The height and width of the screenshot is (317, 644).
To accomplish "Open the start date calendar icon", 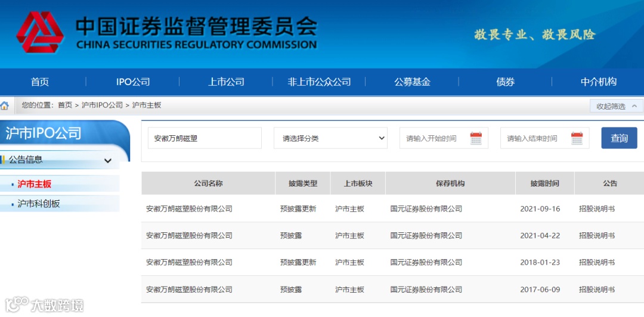I will [x=476, y=138].
